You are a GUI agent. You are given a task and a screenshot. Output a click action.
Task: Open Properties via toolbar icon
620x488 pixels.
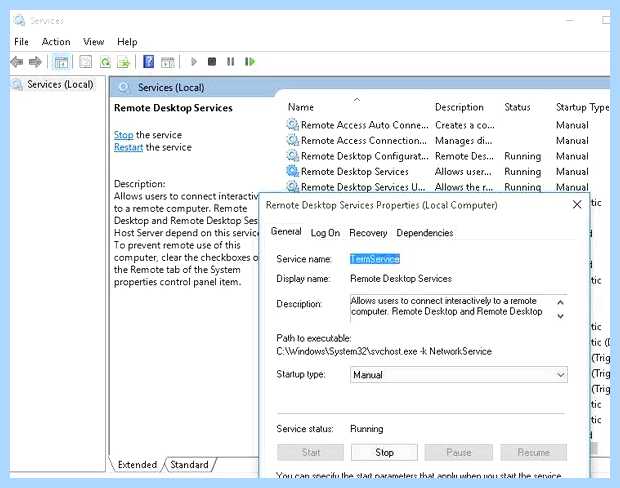[85, 62]
